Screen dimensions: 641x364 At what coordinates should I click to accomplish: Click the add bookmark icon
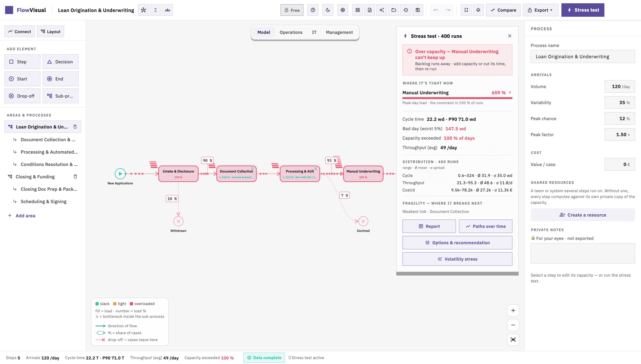[466, 10]
